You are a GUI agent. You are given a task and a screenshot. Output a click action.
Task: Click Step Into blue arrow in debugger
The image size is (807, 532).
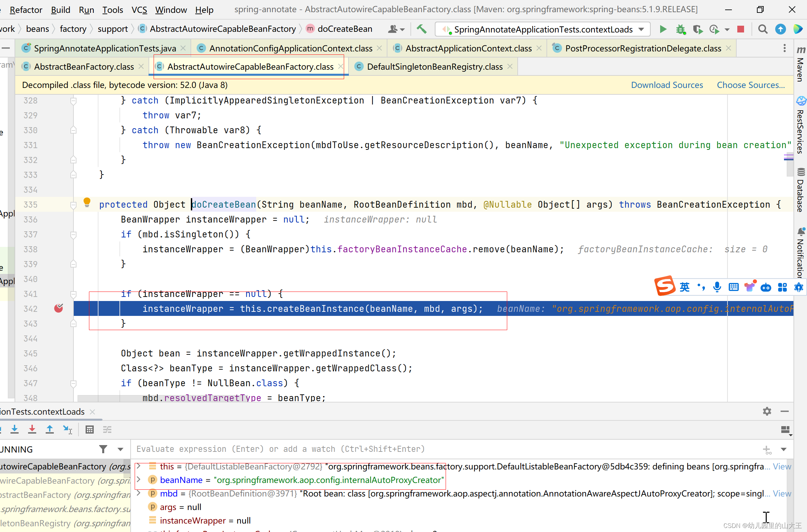tap(15, 429)
